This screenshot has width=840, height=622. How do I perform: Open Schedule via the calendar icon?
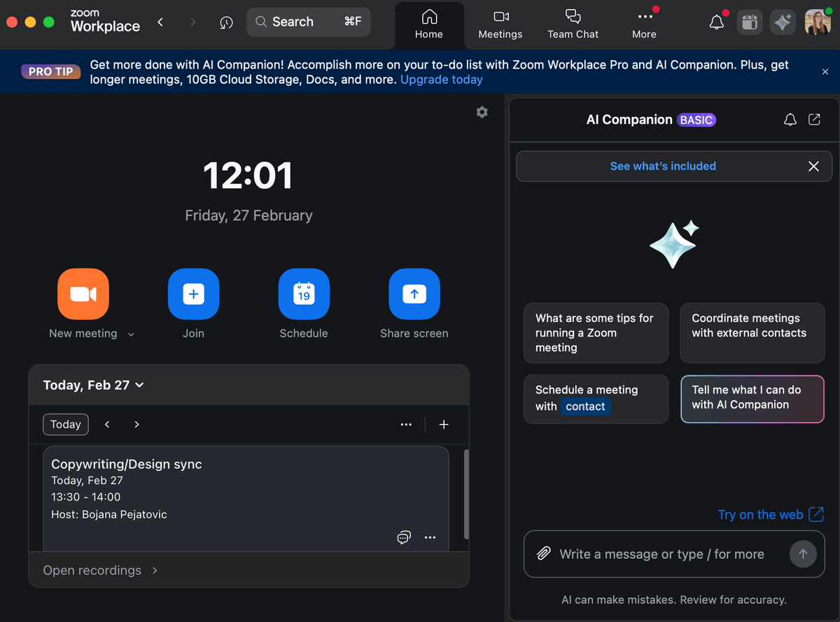coord(304,294)
